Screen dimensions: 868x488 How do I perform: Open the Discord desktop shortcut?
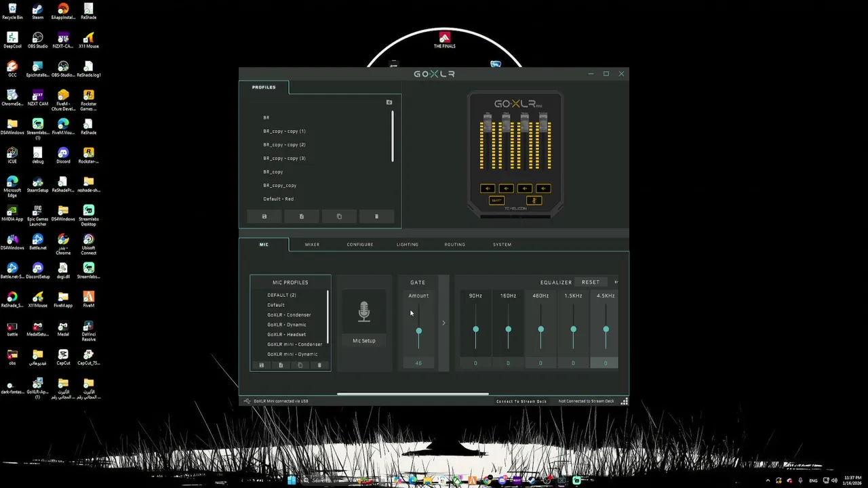point(63,155)
